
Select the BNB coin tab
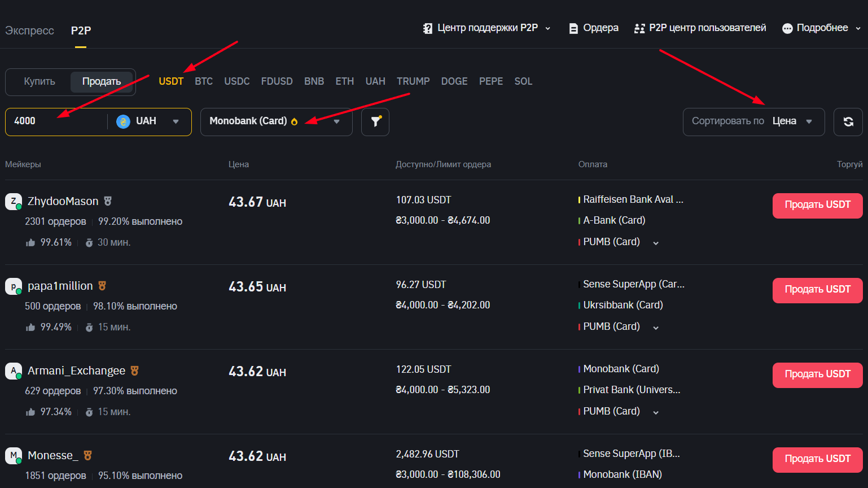click(x=314, y=81)
